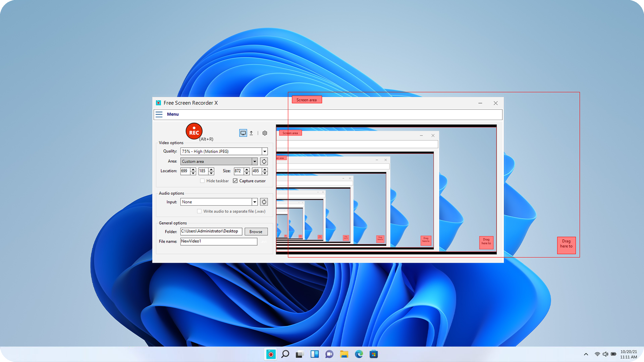644x362 pixels.
Task: Select Screen area tab label
Action: 307,100
